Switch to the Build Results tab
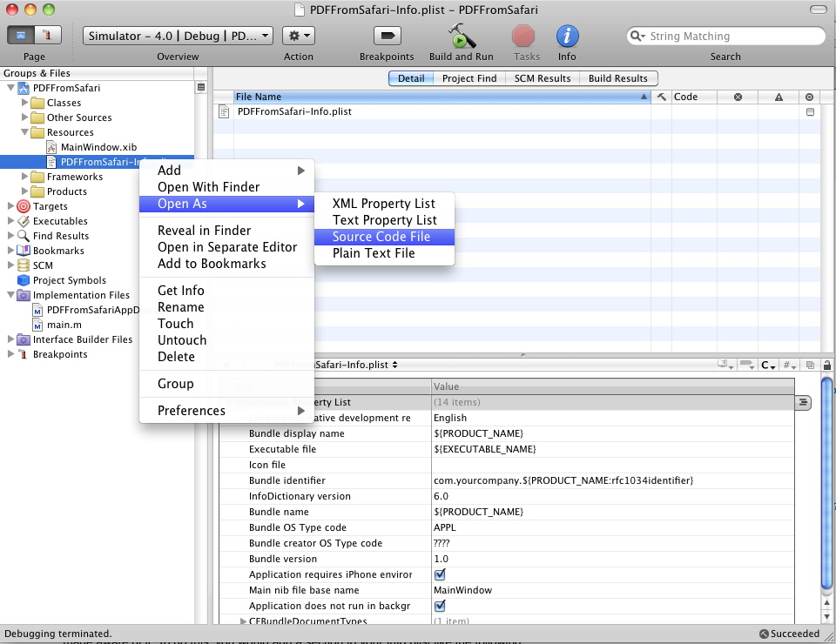The image size is (836, 644). [x=617, y=78]
